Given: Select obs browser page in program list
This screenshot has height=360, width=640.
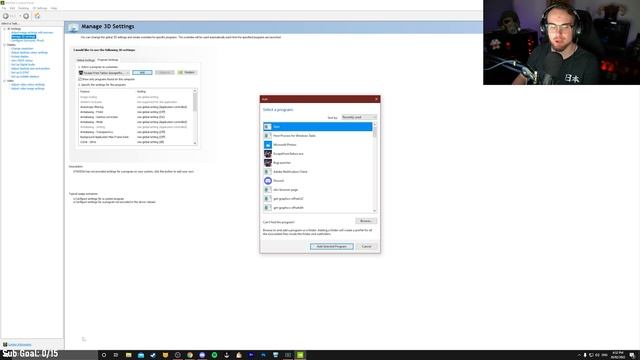Looking at the screenshot, I should (x=318, y=189).
